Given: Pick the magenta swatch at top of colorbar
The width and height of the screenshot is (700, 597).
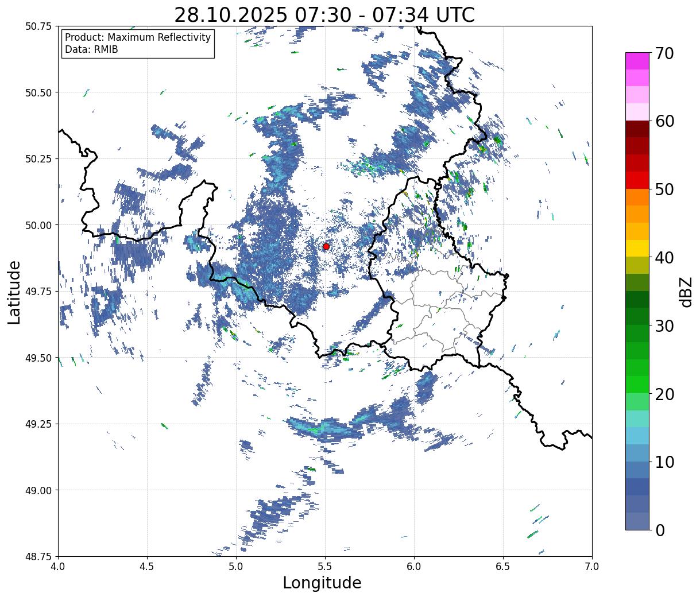Looking at the screenshot, I should coord(637,61).
